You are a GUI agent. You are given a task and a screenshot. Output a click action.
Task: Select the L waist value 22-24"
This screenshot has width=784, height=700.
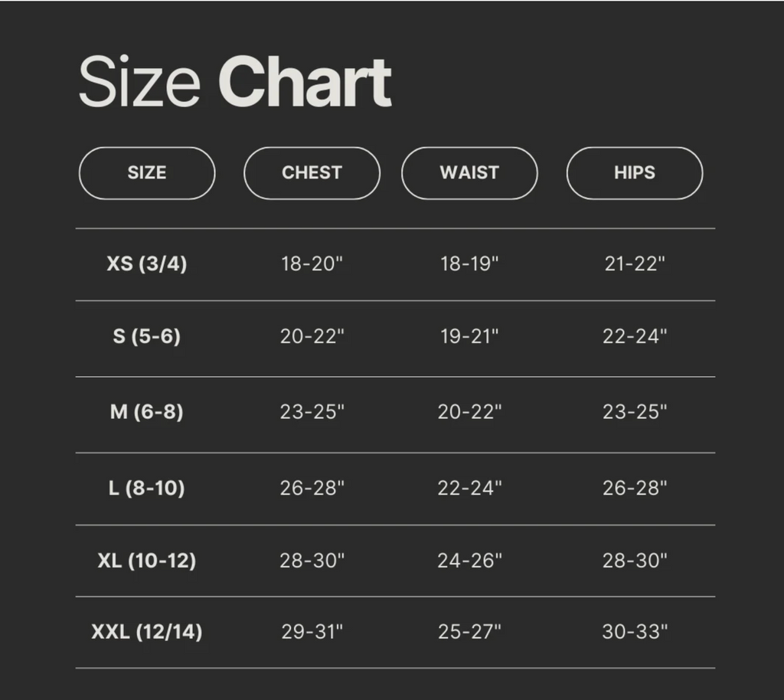tap(469, 488)
